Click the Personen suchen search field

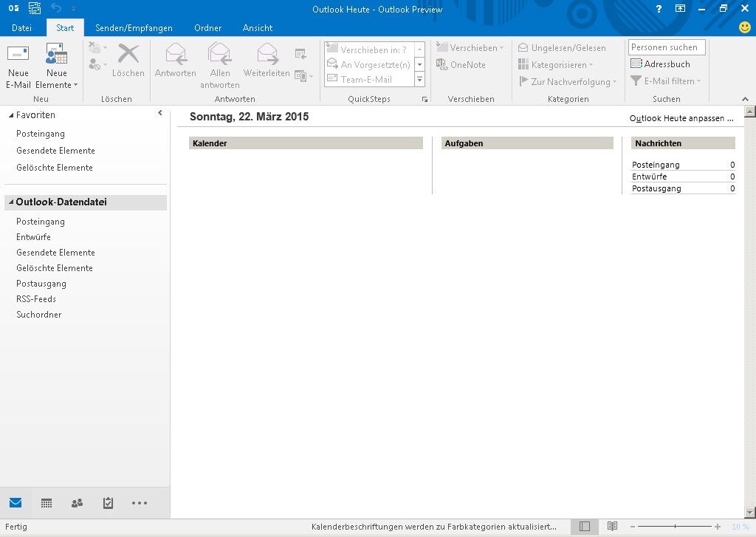pyautogui.click(x=667, y=47)
